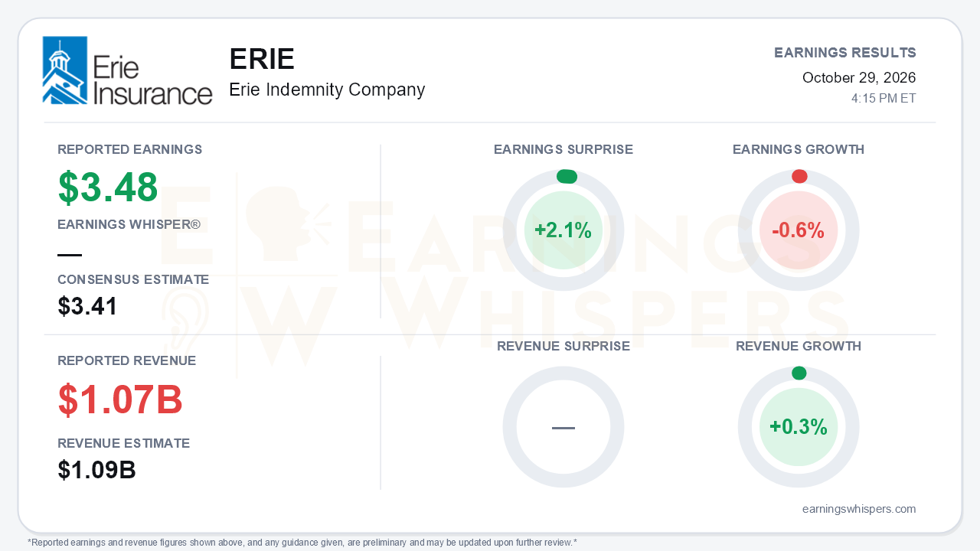Image resolution: width=980 pixels, height=551 pixels.
Task: Click the green marker on revenue growth ring
Action: [x=799, y=373]
